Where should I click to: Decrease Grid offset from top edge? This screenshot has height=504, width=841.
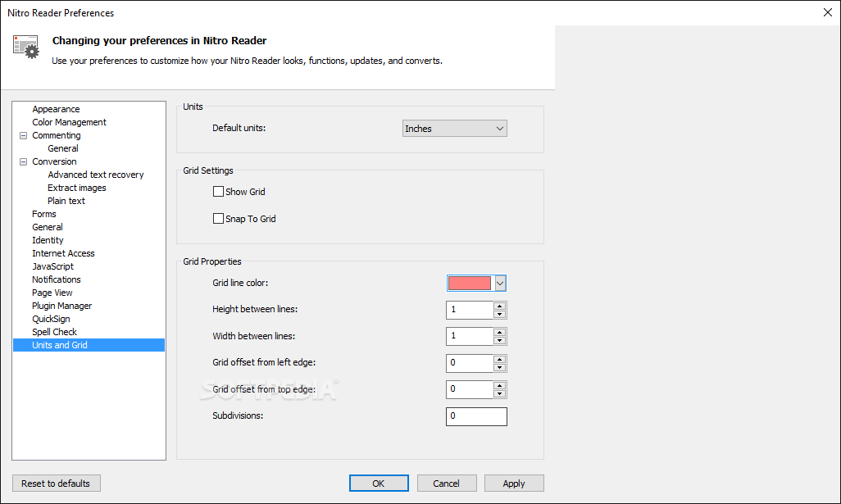click(499, 393)
